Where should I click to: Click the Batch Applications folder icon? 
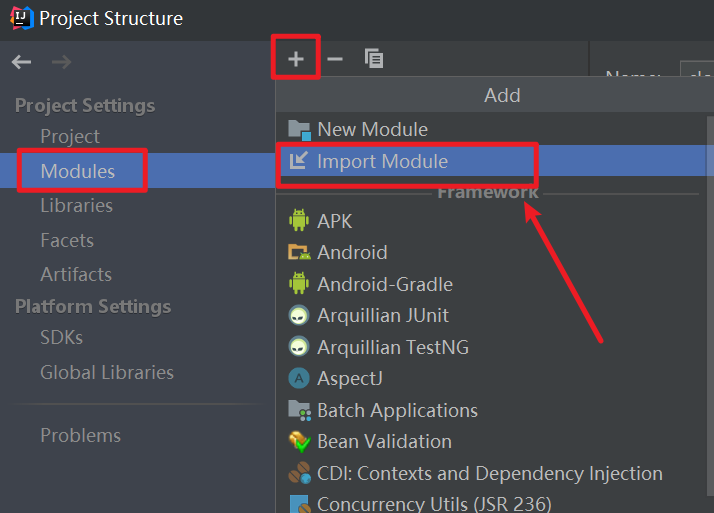(300, 410)
